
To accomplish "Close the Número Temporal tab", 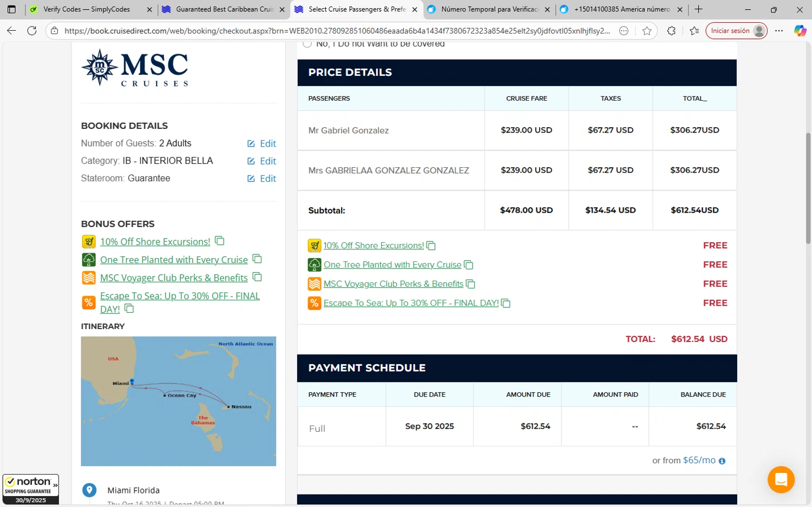I will tap(547, 9).
